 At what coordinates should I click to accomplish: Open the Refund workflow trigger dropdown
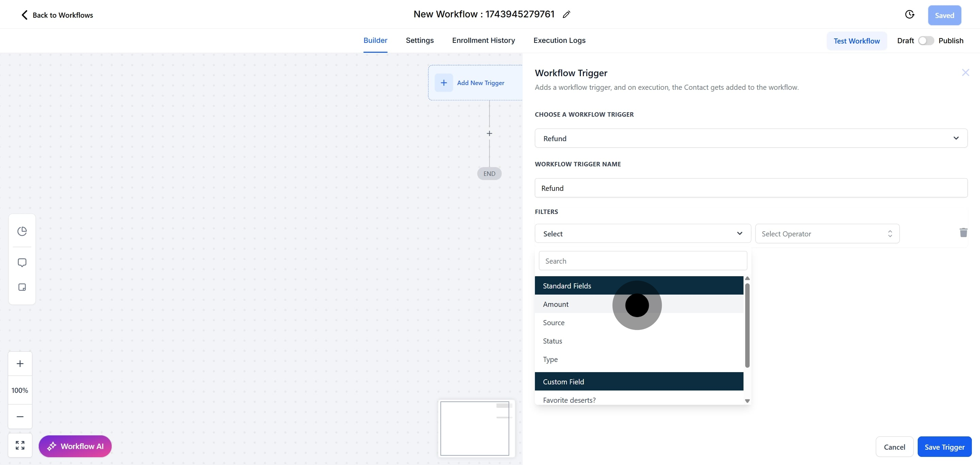751,138
